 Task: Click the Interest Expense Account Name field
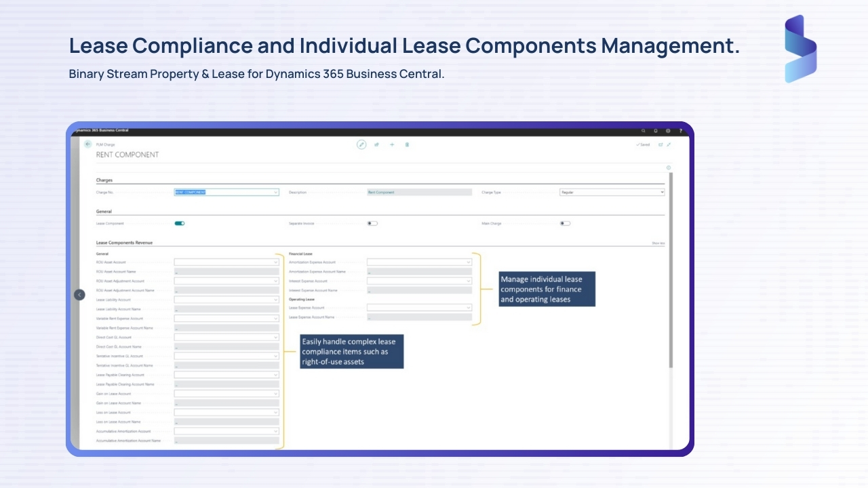[419, 290]
